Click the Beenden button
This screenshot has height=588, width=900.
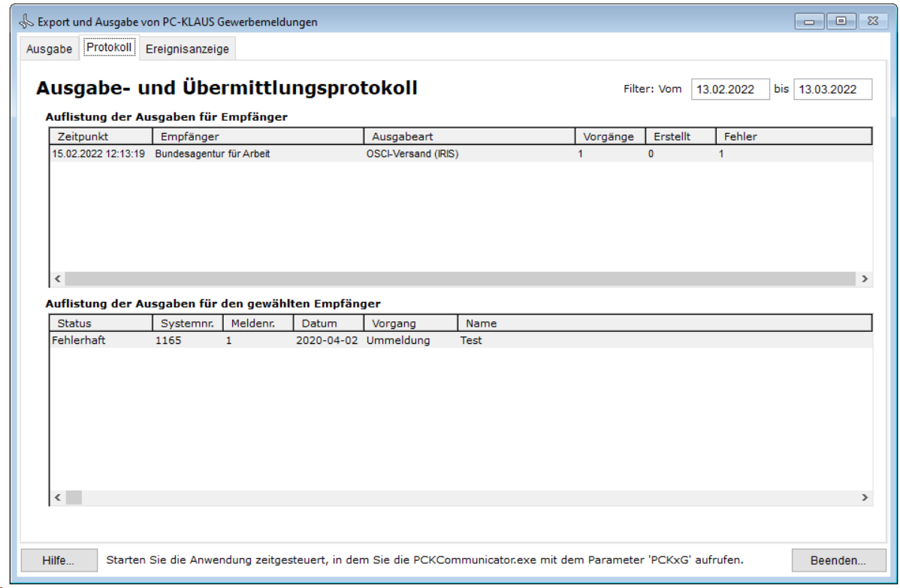837,560
